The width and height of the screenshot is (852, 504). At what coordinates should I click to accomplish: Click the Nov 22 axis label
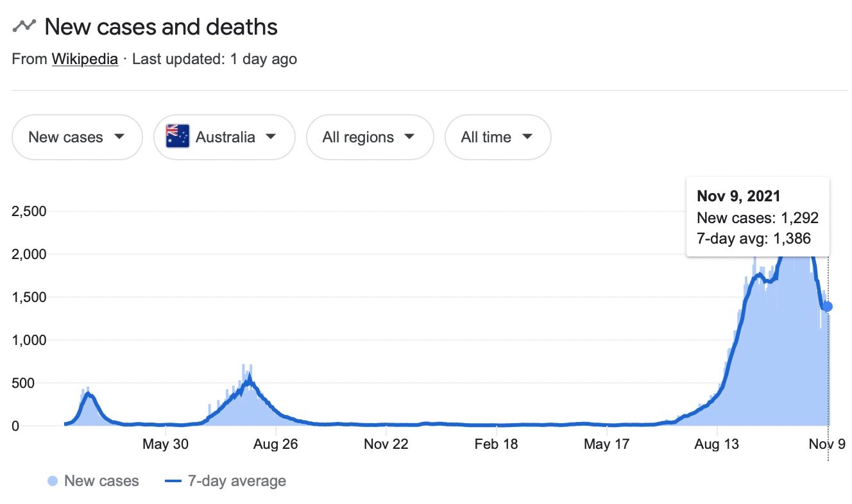point(386,444)
